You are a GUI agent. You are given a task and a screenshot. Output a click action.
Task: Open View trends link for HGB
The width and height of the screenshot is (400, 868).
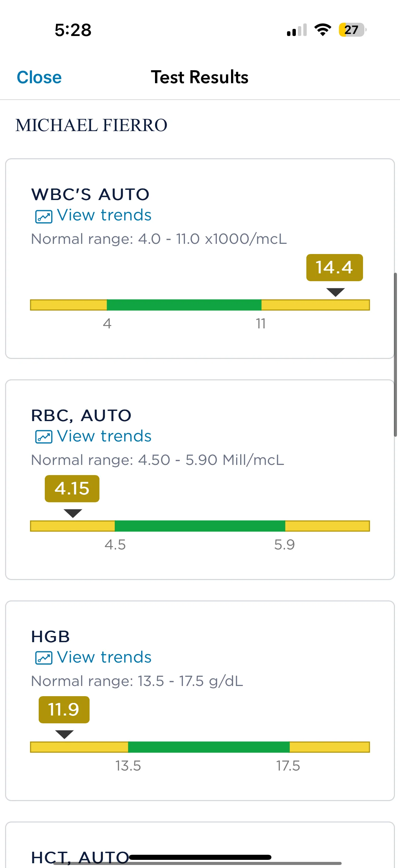104,657
